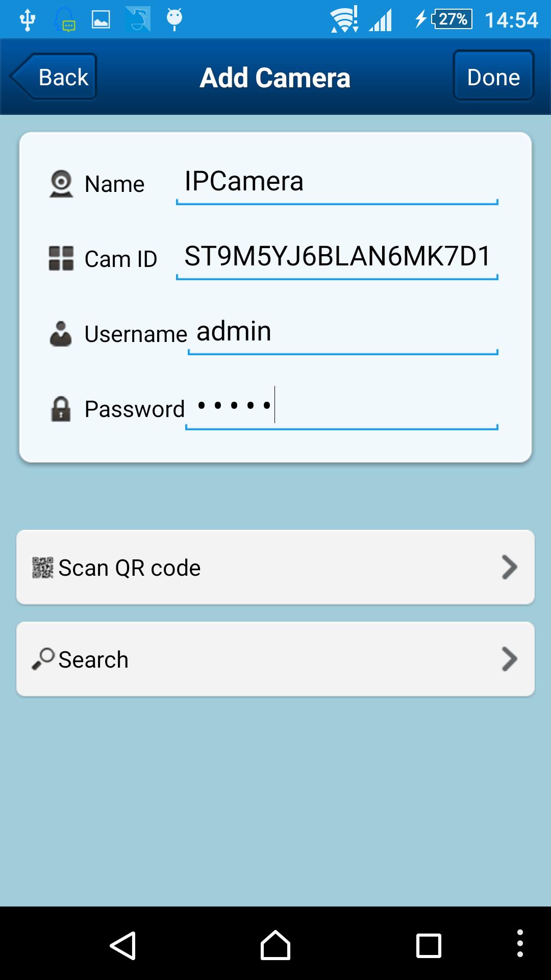Open the Scan QR code option

tap(275, 567)
